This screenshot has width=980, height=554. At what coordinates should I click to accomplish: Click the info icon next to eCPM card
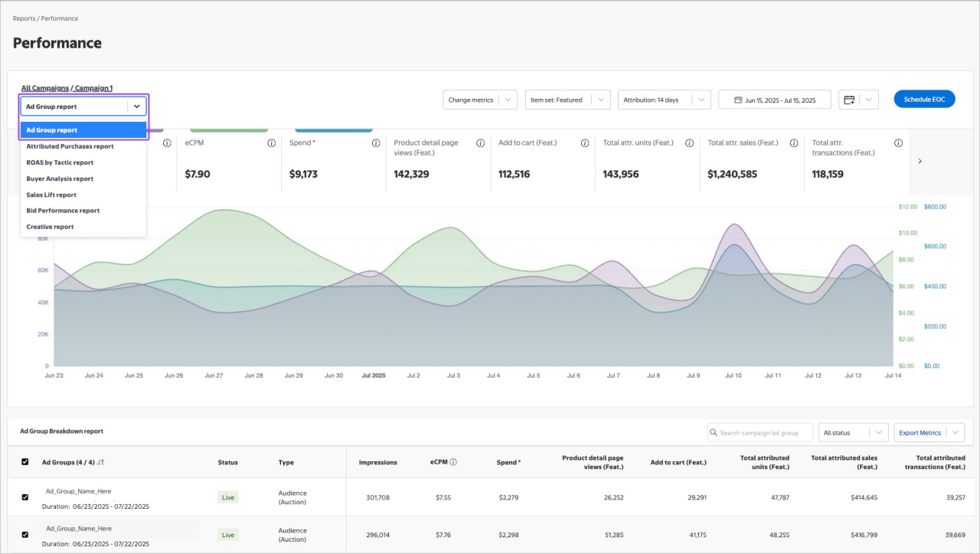pyautogui.click(x=271, y=143)
